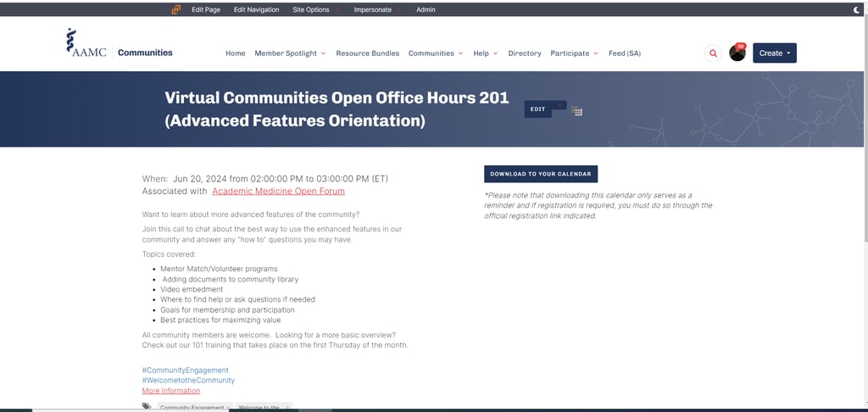Open the Create dropdown button

tap(775, 53)
